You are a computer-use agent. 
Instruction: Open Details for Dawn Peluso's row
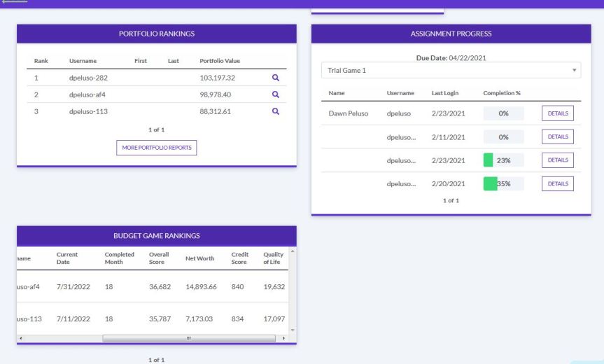[557, 113]
